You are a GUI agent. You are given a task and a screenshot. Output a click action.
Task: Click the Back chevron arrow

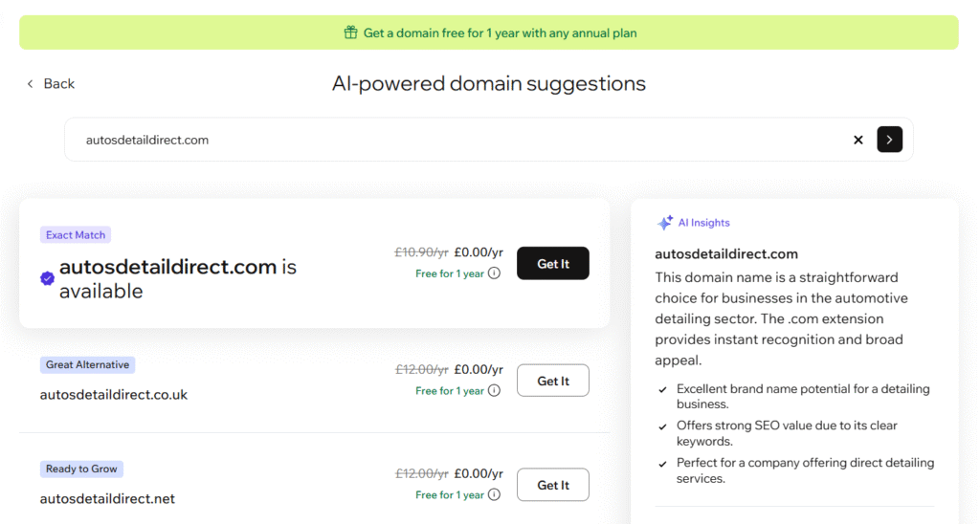(30, 84)
